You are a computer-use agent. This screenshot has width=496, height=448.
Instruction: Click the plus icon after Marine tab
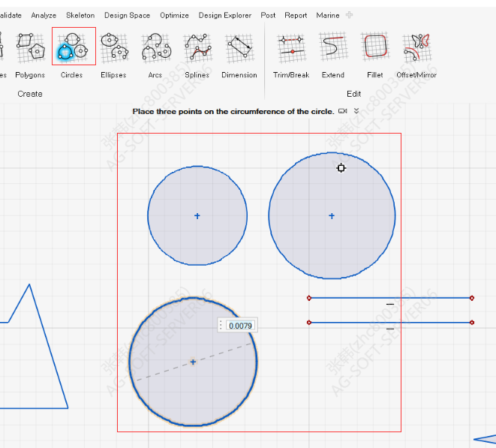[x=350, y=15]
